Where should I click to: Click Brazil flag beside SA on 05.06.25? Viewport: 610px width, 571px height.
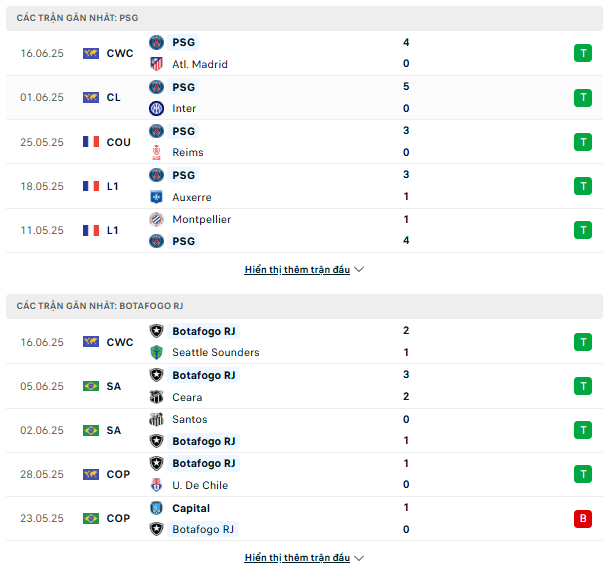click(x=91, y=386)
